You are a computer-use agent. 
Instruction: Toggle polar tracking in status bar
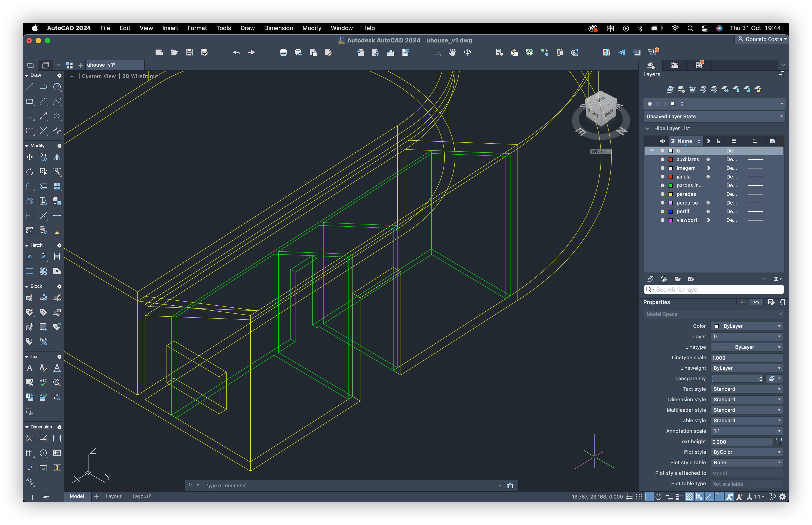[x=659, y=497]
